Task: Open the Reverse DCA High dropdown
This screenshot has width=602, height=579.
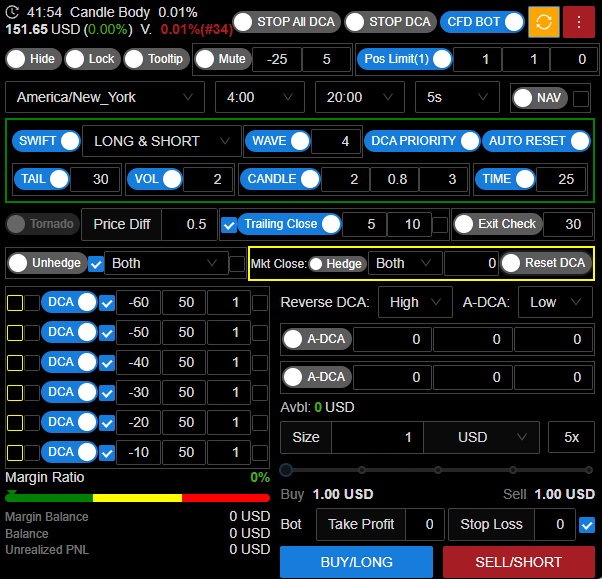Action: coord(415,302)
